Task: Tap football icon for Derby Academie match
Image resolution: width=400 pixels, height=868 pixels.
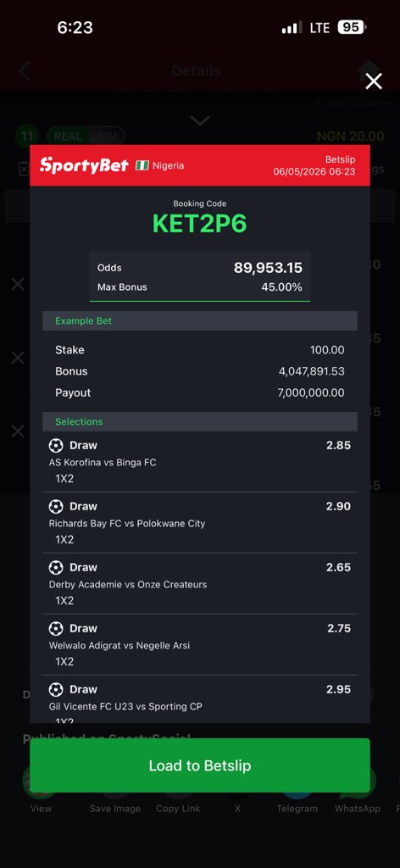Action: tap(56, 567)
